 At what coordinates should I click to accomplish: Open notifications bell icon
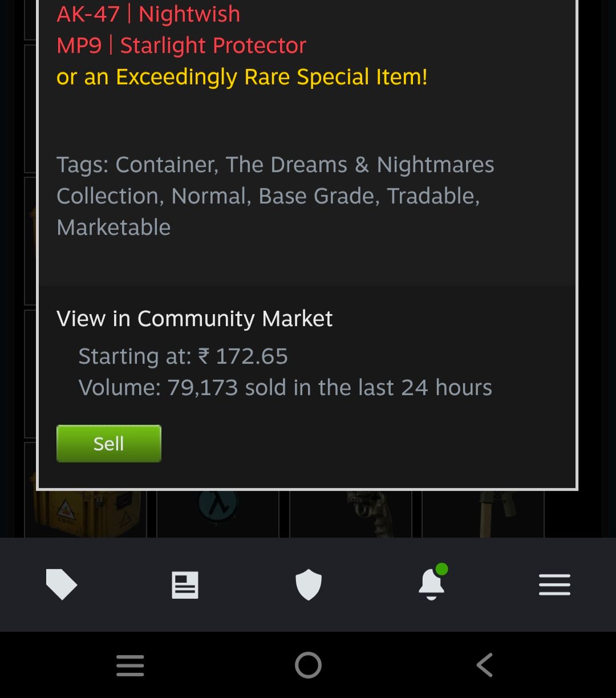pos(432,583)
